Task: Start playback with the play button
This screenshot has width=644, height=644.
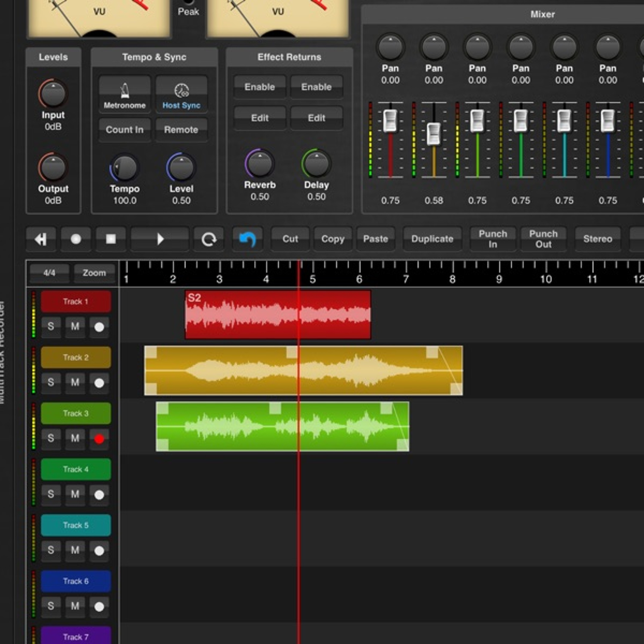Action: tap(160, 239)
